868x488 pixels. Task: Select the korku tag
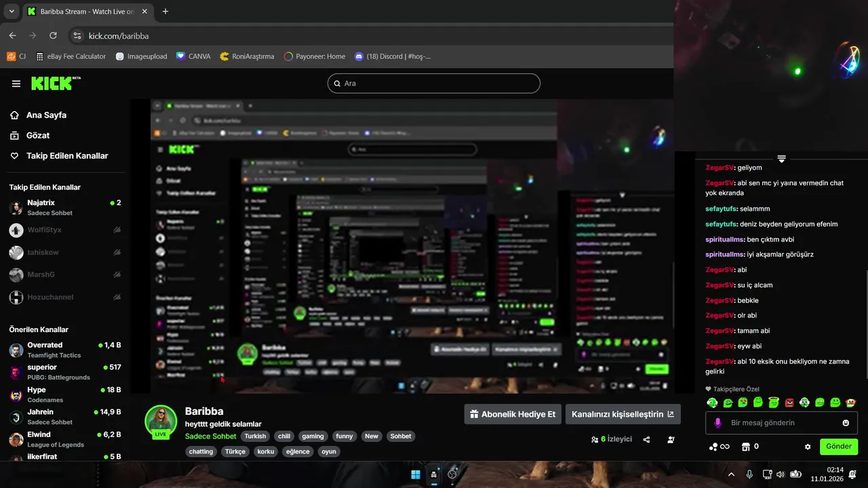click(266, 451)
